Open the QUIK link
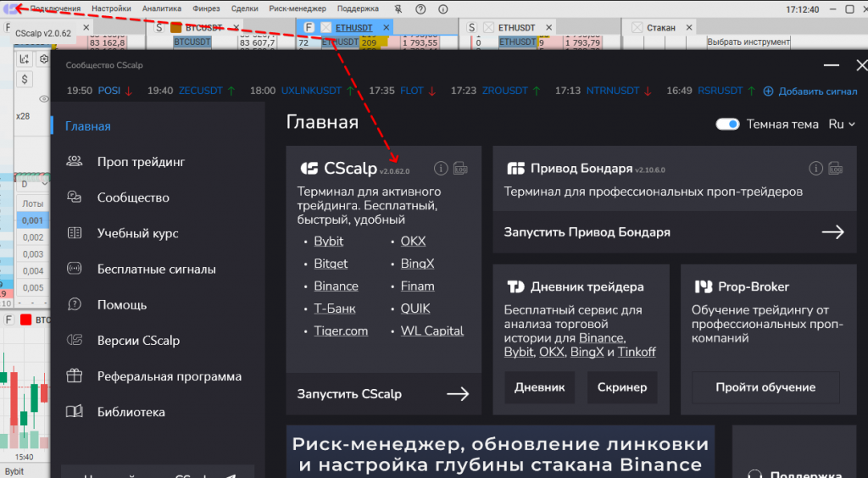The image size is (868, 478). pyautogui.click(x=415, y=308)
